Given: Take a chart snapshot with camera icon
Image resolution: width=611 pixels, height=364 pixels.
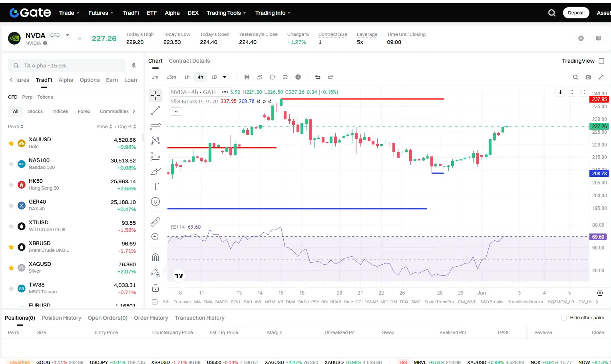Looking at the screenshot, I should coord(588,77).
